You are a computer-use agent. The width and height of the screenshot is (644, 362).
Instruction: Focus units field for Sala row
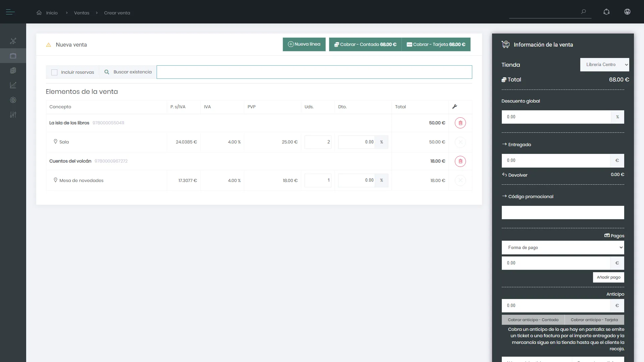318,142
